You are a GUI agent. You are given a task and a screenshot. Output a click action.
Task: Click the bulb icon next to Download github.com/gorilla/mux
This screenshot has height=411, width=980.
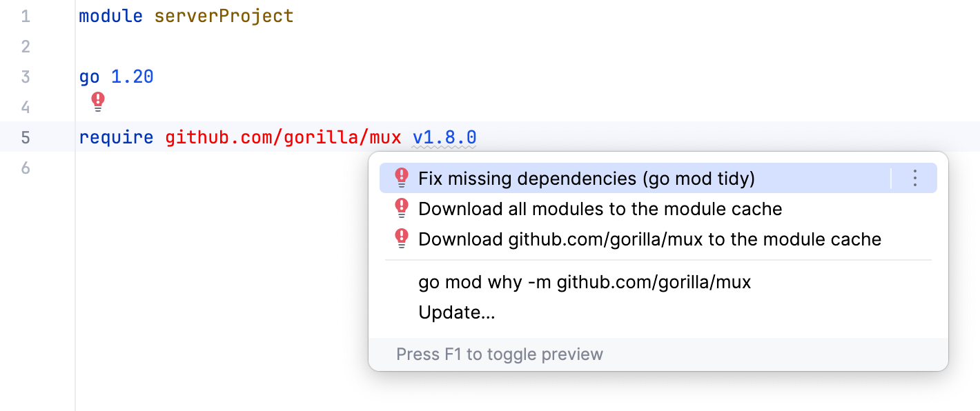pyautogui.click(x=401, y=239)
